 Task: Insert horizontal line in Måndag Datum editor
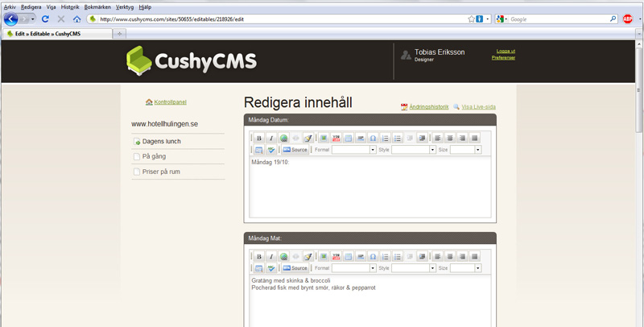point(361,138)
